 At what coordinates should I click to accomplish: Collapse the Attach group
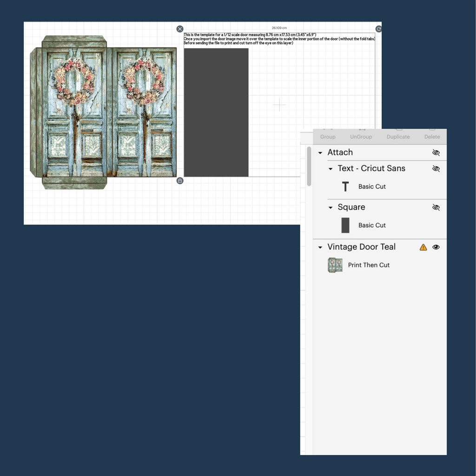point(320,153)
